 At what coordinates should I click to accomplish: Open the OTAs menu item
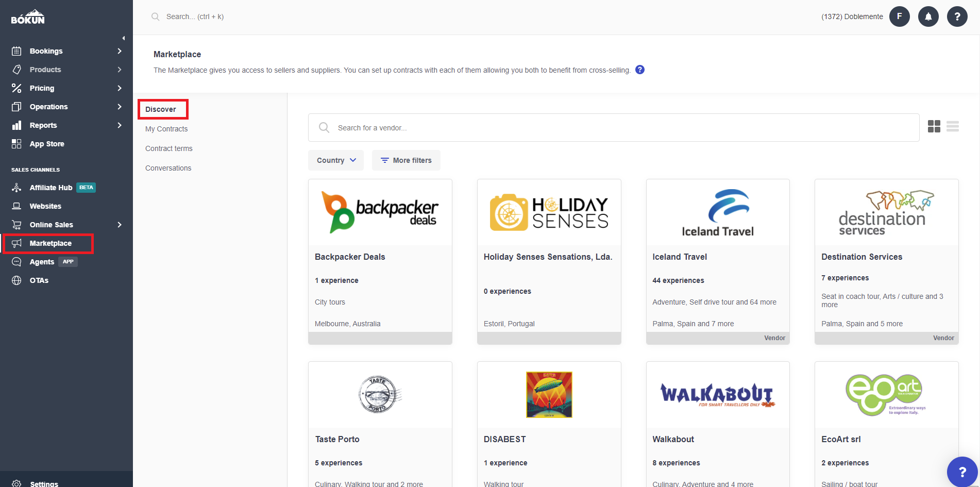pyautogui.click(x=39, y=280)
